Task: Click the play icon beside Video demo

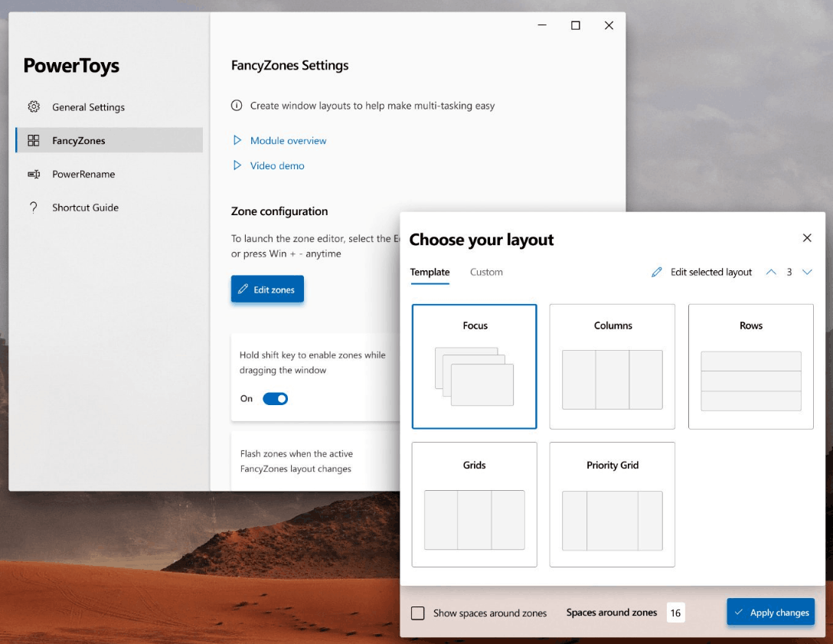Action: (x=237, y=165)
